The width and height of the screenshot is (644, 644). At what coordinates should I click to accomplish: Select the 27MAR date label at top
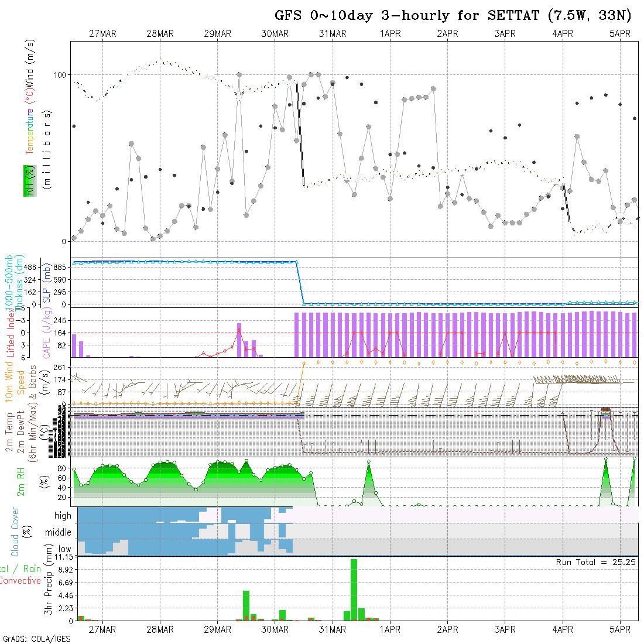[102, 34]
